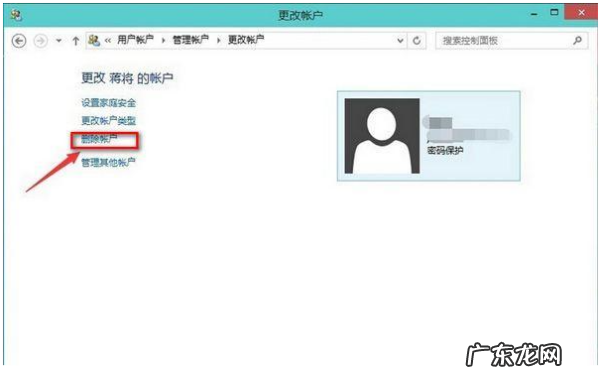The width and height of the screenshot is (600, 384).
Task: Navigate to 用户帐户 breadcrumb
Action: [x=135, y=40]
